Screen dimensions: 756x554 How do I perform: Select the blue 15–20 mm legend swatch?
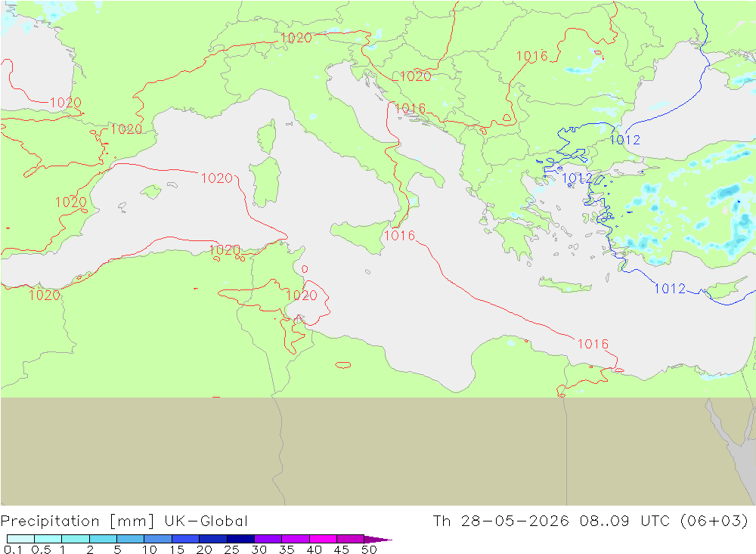coord(186,539)
